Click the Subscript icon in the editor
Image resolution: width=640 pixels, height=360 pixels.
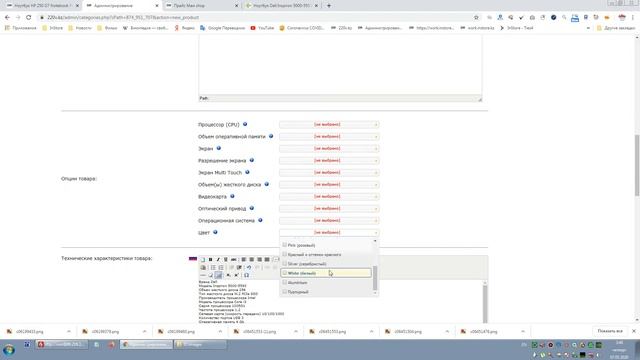point(228,275)
